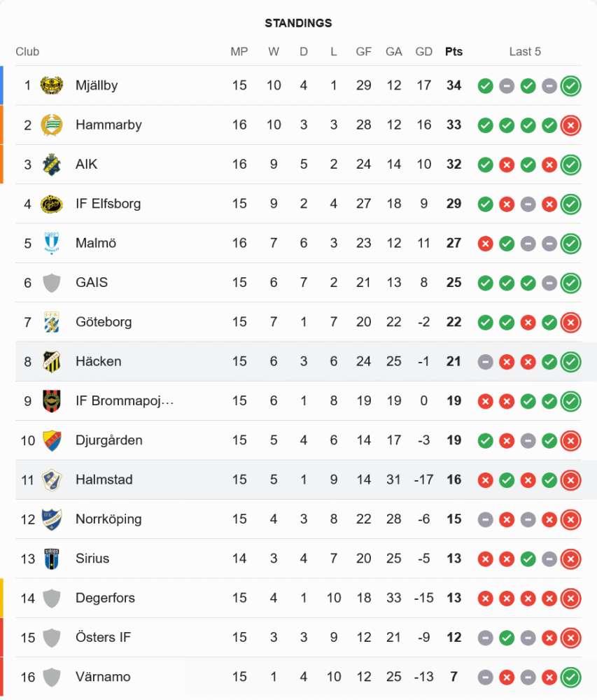This screenshot has height=700, width=597.
Task: Click Mjällby's most recent win indicator
Action: point(570,85)
